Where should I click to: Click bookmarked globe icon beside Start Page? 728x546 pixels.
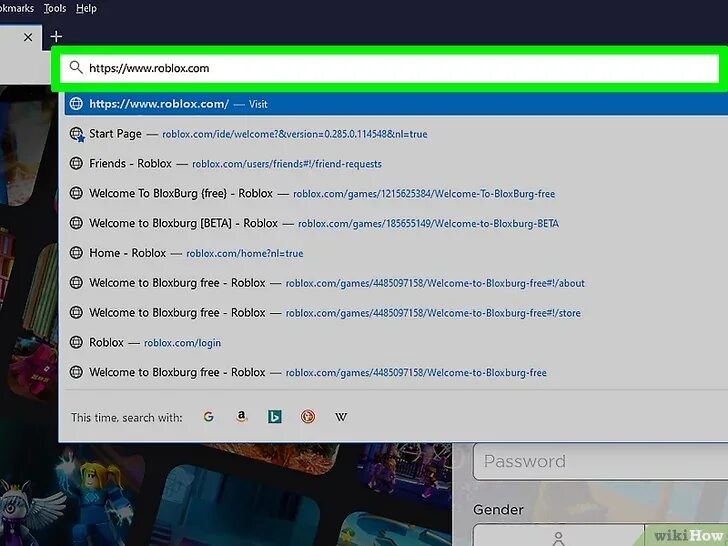pos(77,135)
